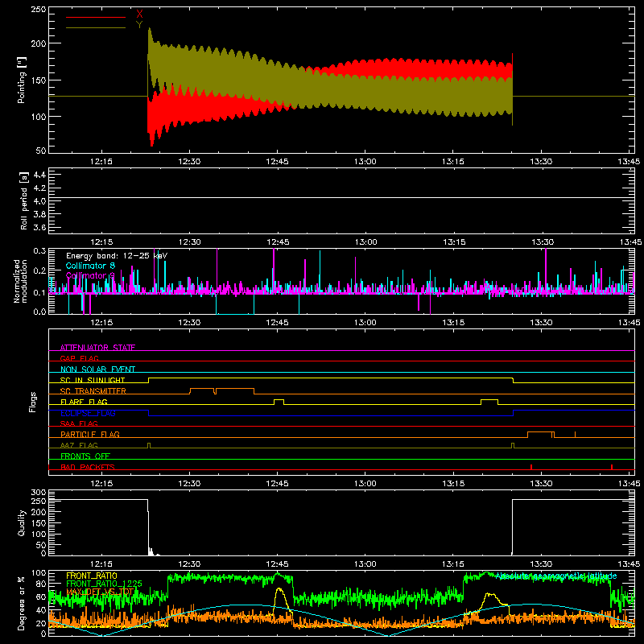Screen dimensions: 644x644
Task: Select the FRONTS_OFF label
Action: pos(85,456)
